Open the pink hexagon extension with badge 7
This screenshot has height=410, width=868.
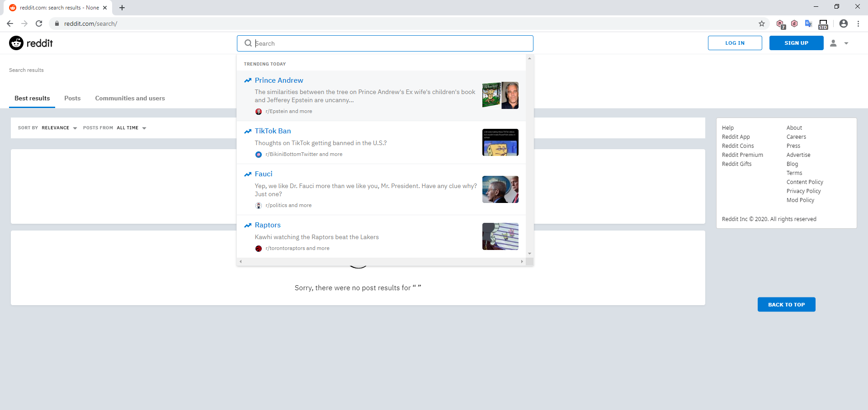point(780,24)
